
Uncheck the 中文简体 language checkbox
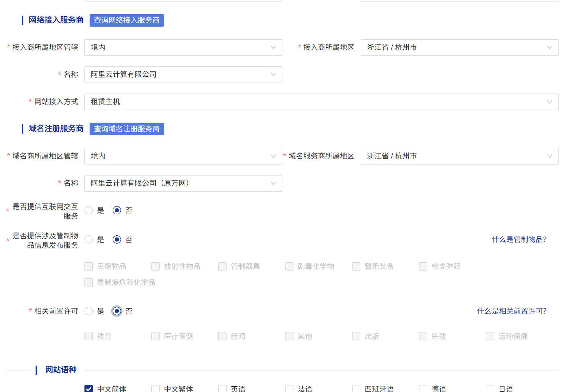point(88,388)
